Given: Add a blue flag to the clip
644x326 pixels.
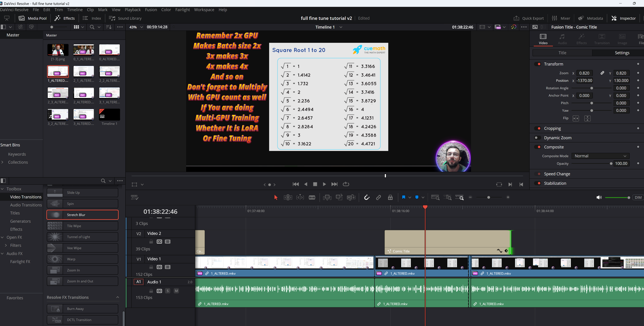Looking at the screenshot, I should (403, 197).
